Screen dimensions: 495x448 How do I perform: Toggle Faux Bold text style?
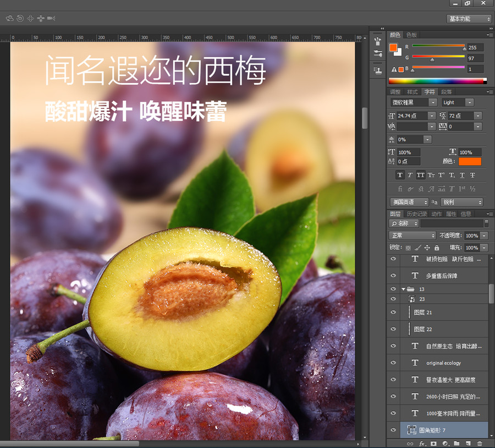coord(400,175)
